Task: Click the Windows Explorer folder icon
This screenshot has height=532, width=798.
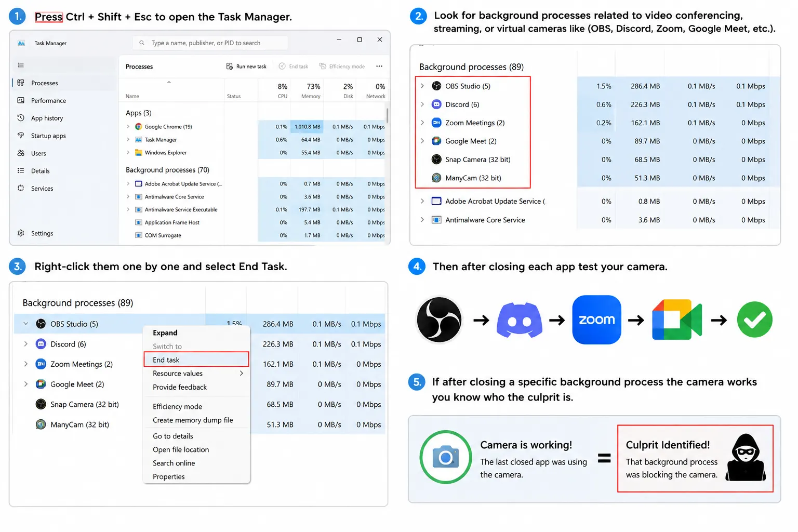Action: point(139,153)
